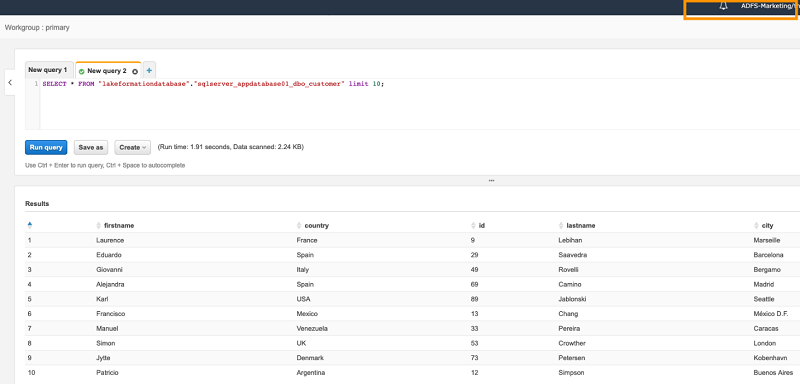Sort by firstname column icon

pos(99,225)
